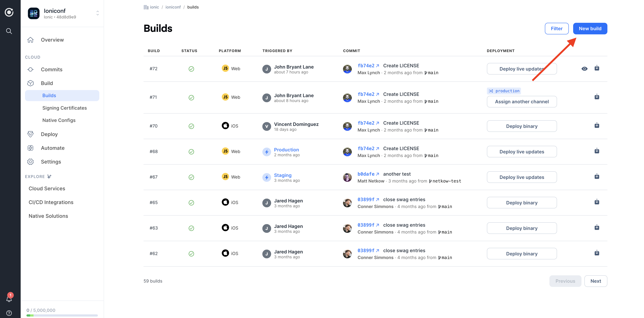
Task: Expand the Ioniconf app switcher chevron
Action: point(97,13)
